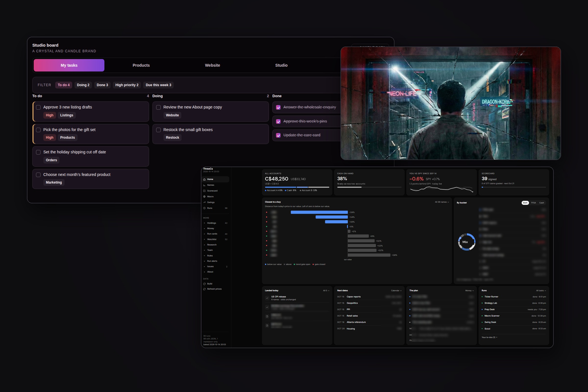Screen dimensions: 588x392
Task: Apply the Doing 2 filter chip
Action: 83,85
